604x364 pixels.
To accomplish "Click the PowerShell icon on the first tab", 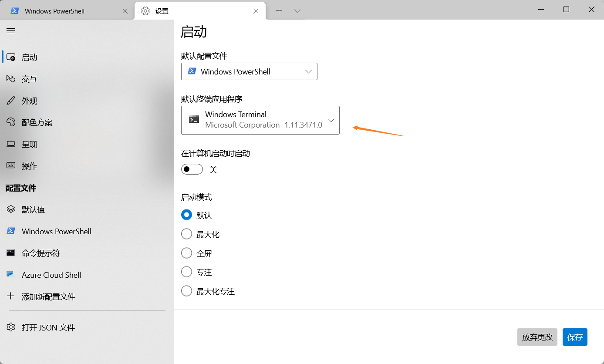I will click(x=14, y=11).
